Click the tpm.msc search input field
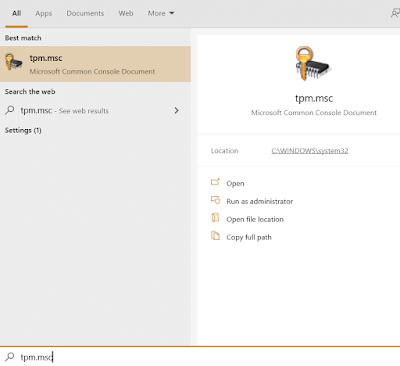Viewport: 400px width, 366px height. click(x=200, y=357)
